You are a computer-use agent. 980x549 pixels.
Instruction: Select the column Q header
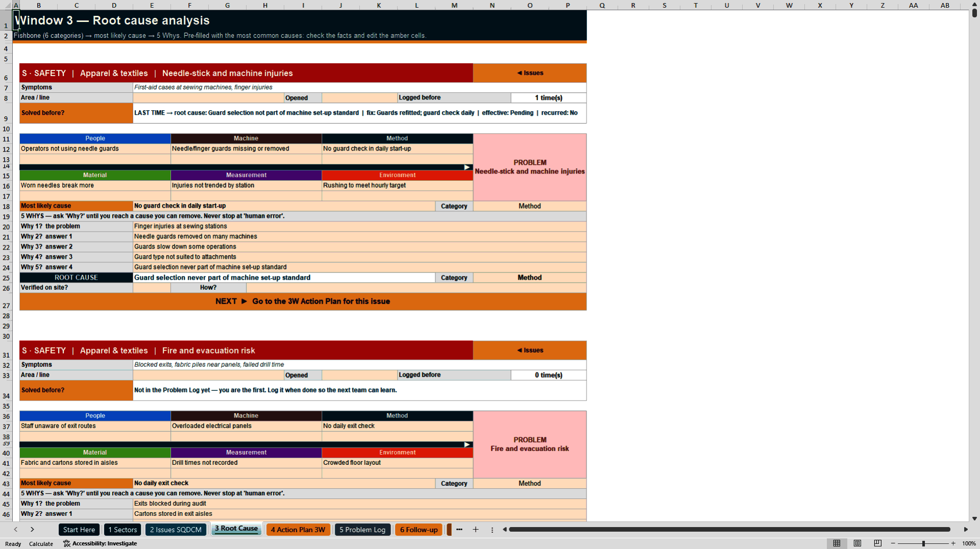[x=602, y=5]
